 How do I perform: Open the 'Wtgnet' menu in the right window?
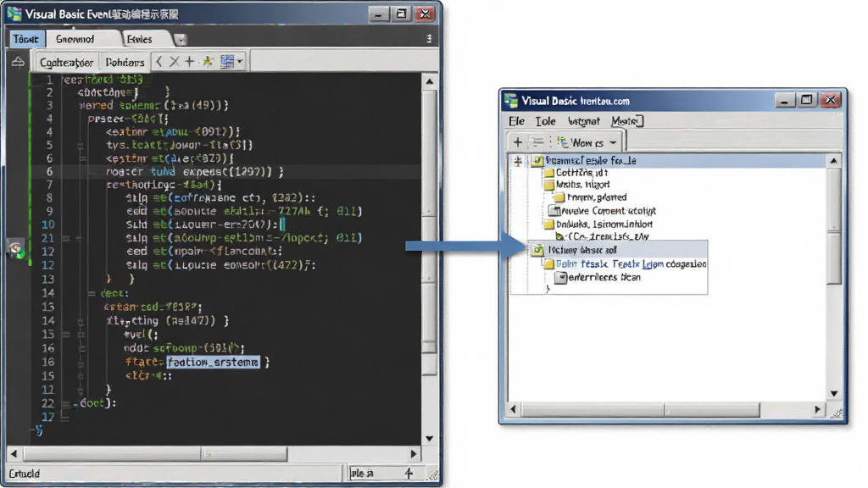coord(583,120)
